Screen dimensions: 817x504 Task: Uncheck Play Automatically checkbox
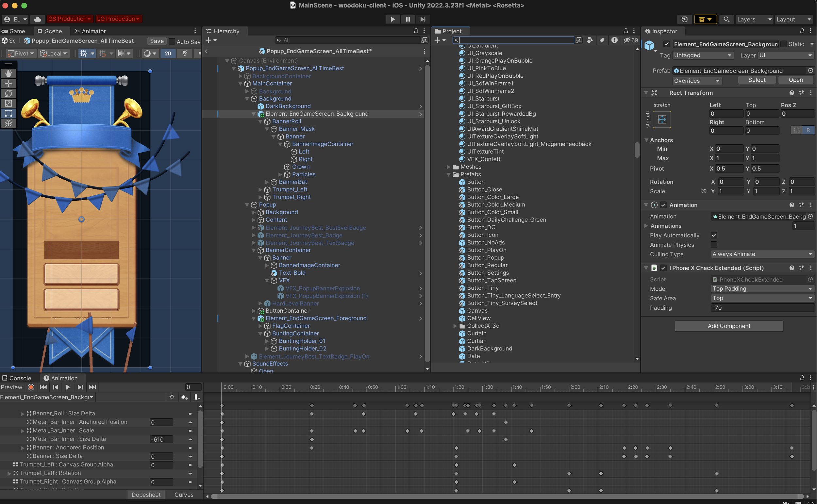714,235
